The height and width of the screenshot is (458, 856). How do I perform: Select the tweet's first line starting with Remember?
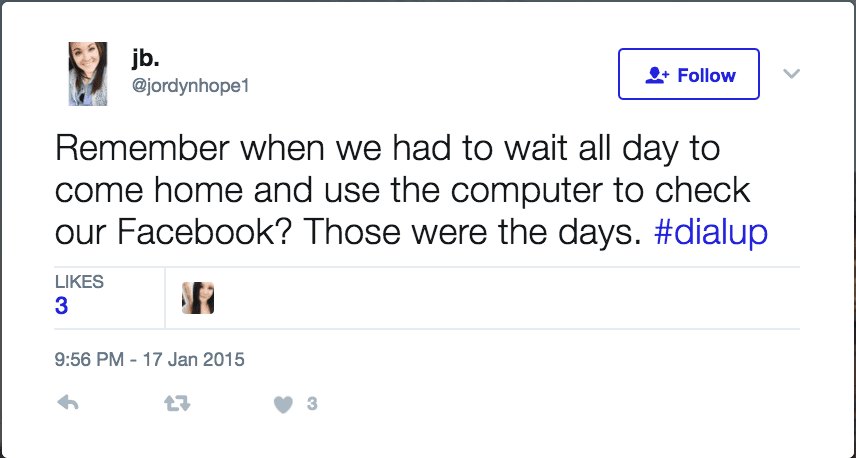click(388, 150)
